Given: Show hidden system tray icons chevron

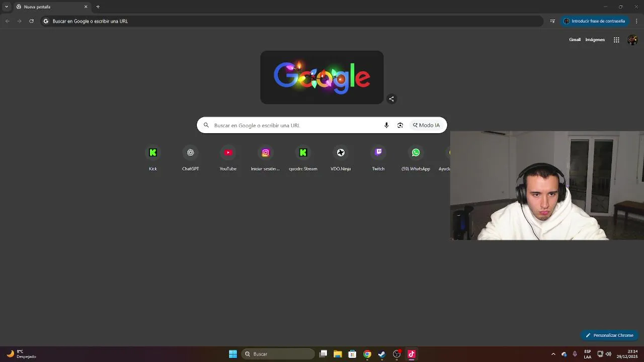Looking at the screenshot, I should pos(553,354).
